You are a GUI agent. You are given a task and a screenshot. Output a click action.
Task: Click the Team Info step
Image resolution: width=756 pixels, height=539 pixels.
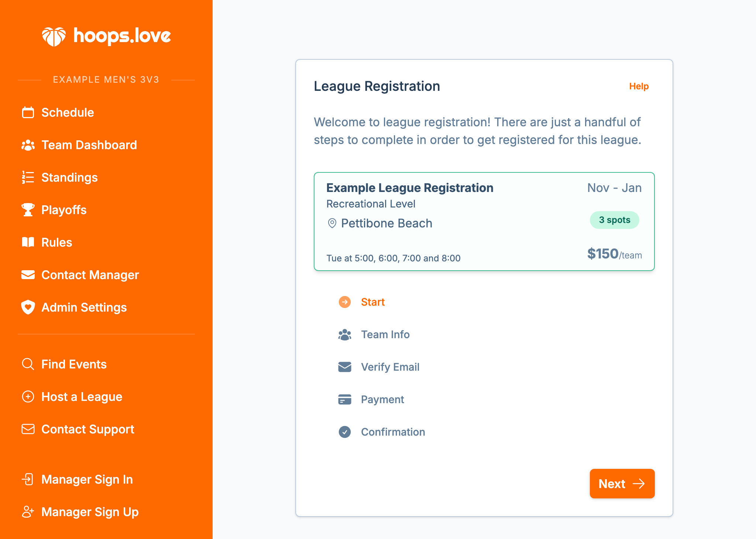pyautogui.click(x=385, y=334)
